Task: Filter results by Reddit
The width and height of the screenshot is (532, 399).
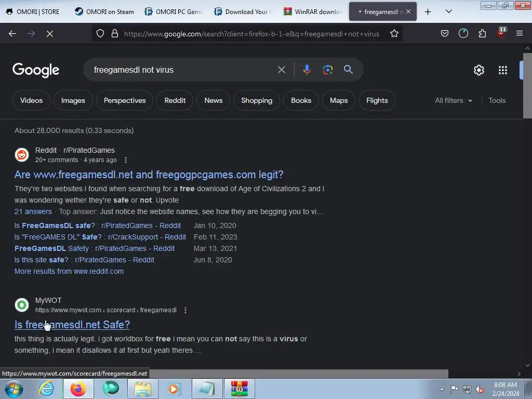Action: point(175,100)
